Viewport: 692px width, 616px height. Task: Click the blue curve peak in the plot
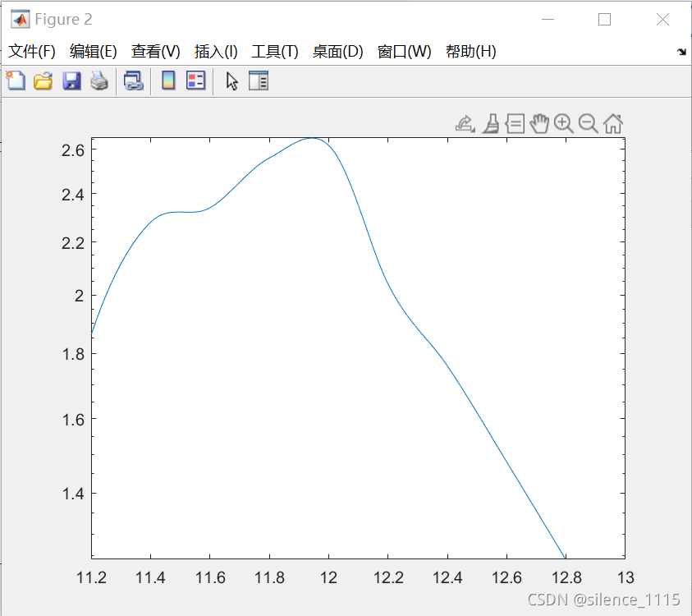click(312, 138)
